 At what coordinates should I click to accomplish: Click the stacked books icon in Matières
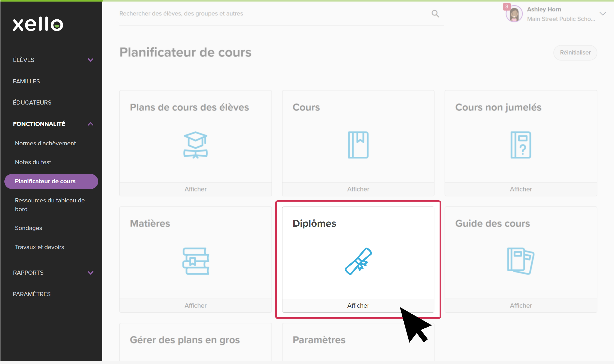coord(196,261)
